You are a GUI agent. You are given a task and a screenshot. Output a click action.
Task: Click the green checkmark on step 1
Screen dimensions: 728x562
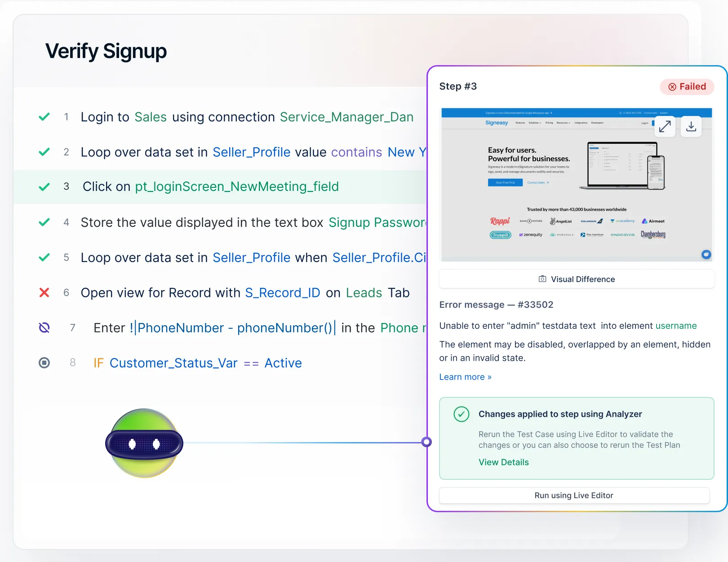click(x=44, y=117)
